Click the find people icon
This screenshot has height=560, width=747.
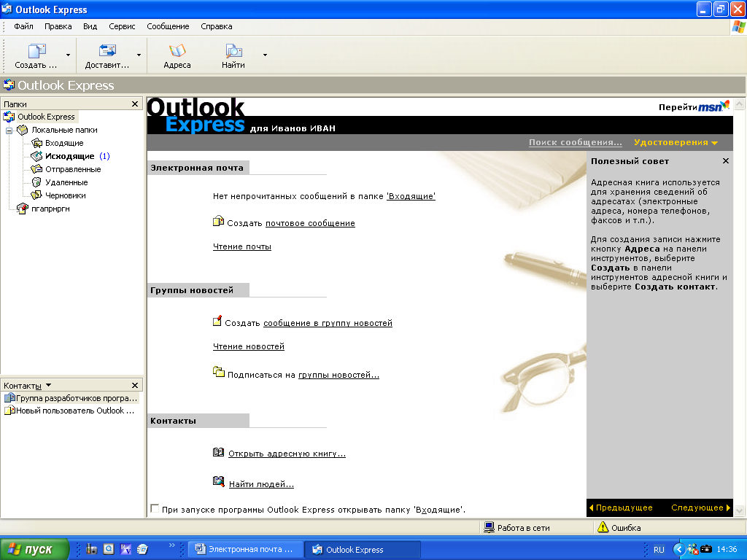218,481
